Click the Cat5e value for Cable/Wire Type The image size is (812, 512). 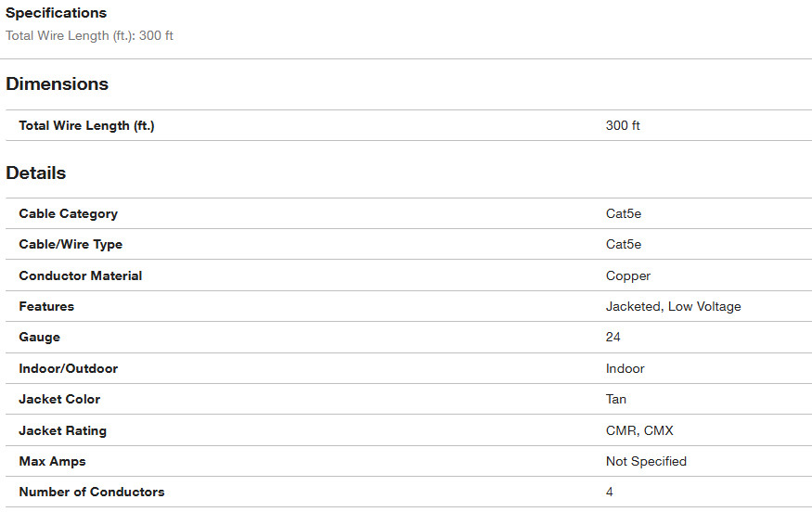pyautogui.click(x=624, y=244)
